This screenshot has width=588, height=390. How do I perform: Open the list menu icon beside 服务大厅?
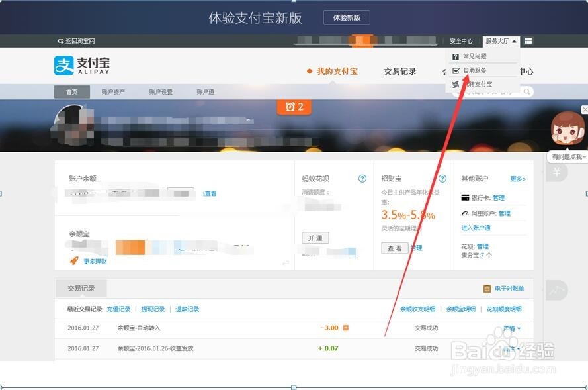tap(528, 41)
